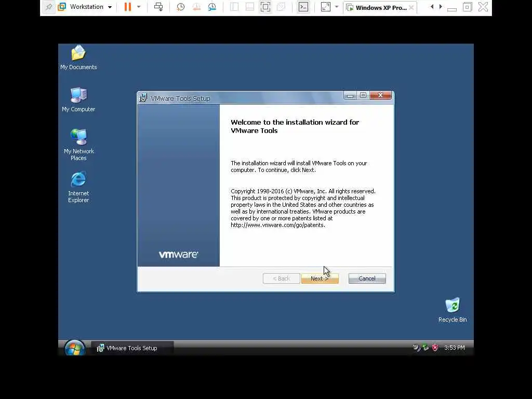Click VMware Tools Setup title bar icon
Screen dimensions: 532x399
tap(143, 98)
